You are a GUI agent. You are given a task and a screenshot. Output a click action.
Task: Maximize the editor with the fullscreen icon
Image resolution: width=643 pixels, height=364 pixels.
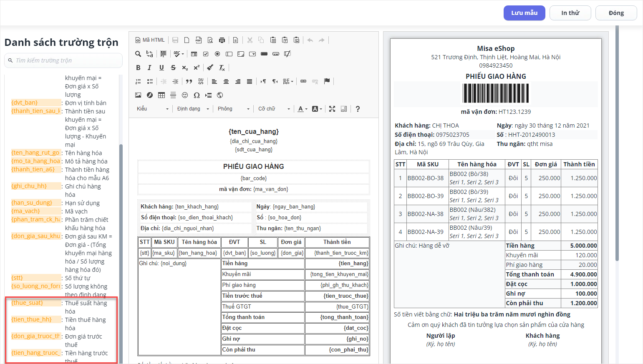pos(332,109)
